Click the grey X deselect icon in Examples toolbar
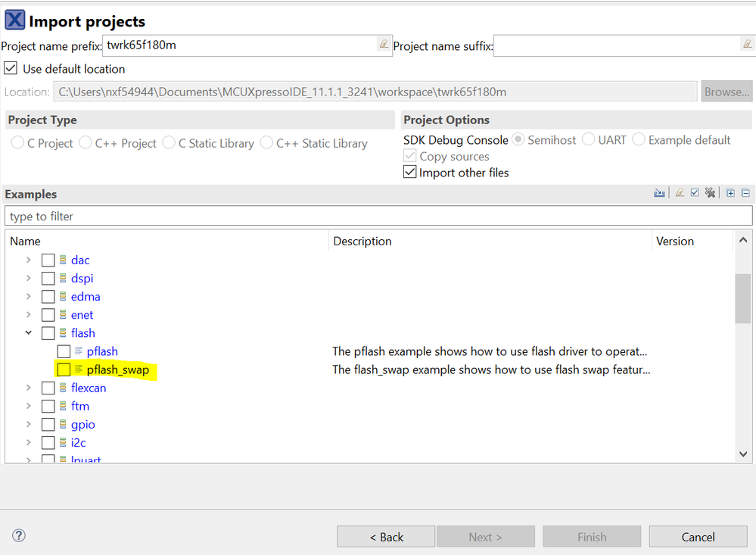This screenshot has width=756, height=555. tap(710, 194)
